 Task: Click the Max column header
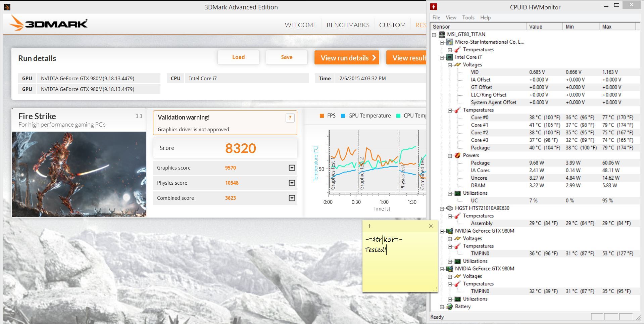click(617, 27)
